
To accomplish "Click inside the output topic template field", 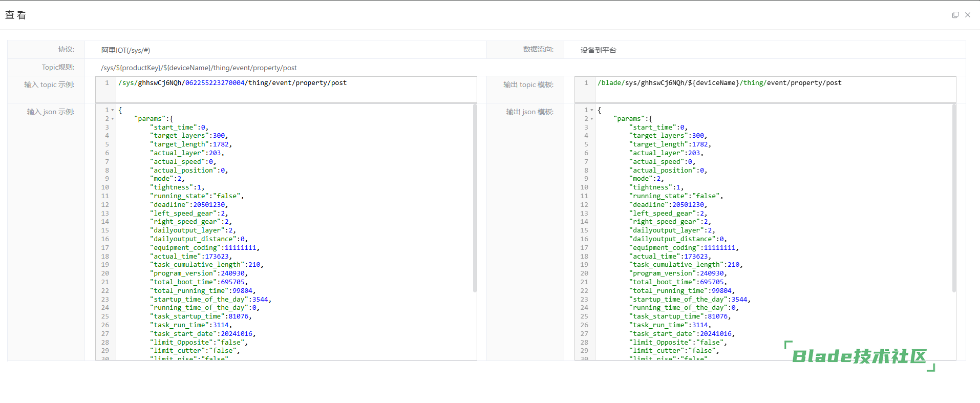I will pyautogui.click(x=765, y=90).
